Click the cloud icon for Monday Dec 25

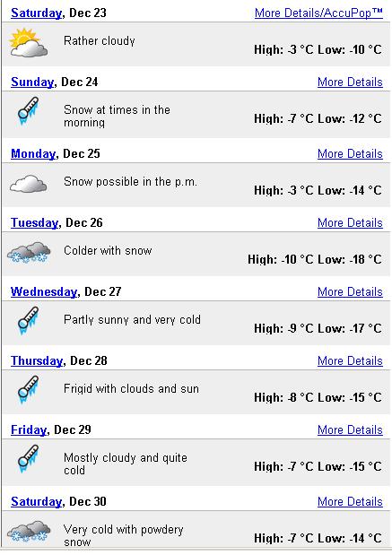click(x=29, y=184)
